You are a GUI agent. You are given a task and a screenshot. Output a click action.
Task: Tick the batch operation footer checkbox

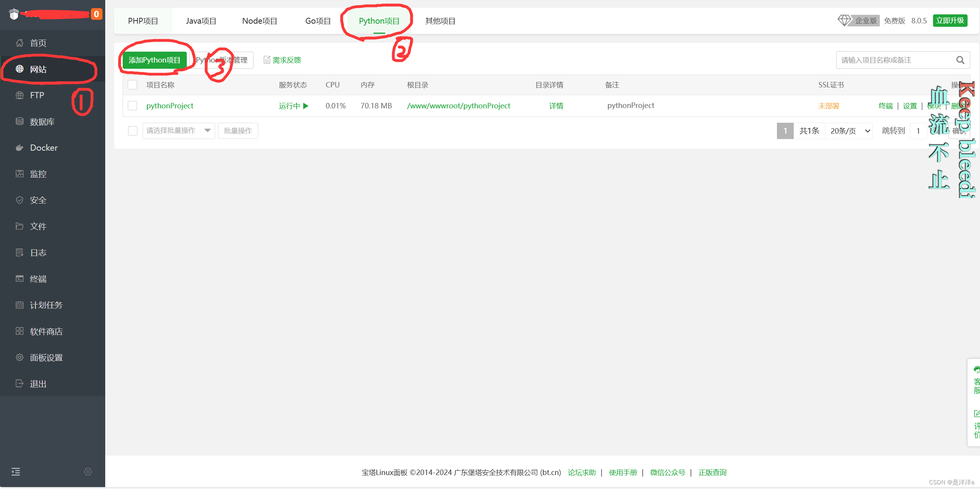coord(133,131)
